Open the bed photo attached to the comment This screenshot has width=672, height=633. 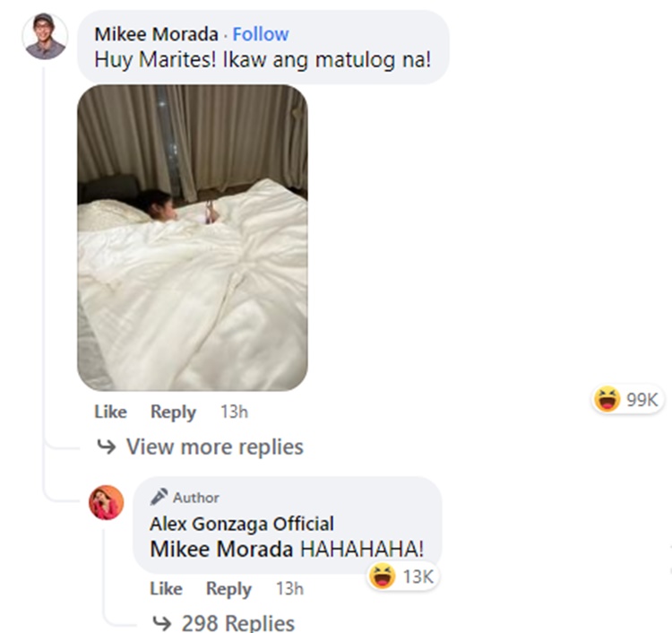[193, 238]
